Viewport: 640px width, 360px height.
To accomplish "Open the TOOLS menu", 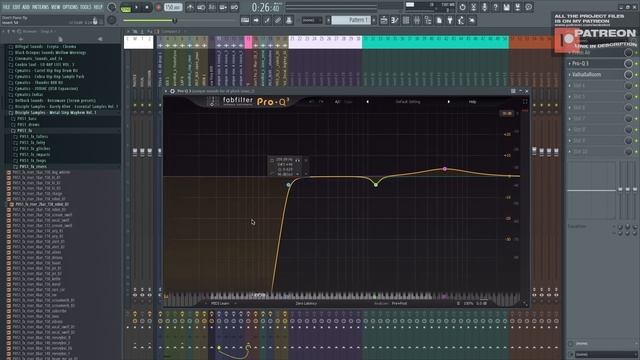I will point(86,7).
